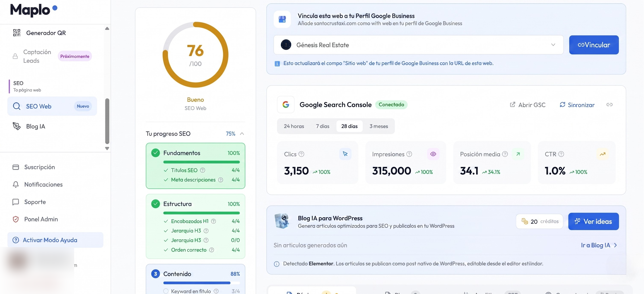
Task: Click the Orden correcto checklist item
Action: pyautogui.click(x=201, y=250)
